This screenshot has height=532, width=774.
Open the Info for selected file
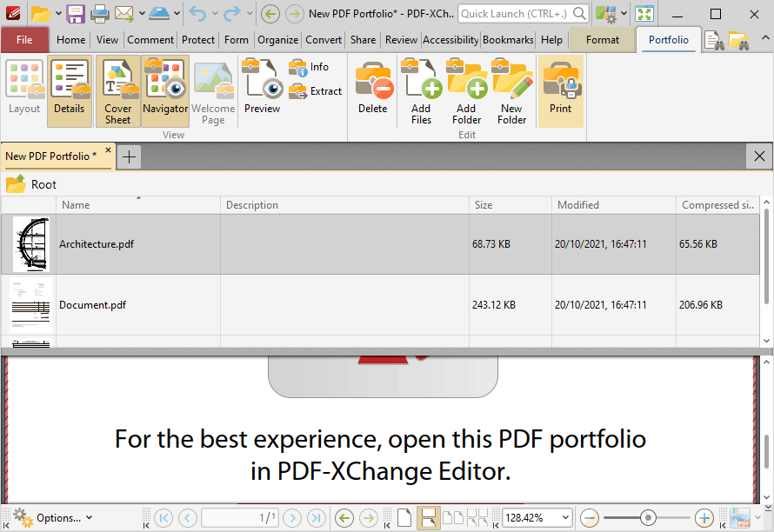[309, 67]
